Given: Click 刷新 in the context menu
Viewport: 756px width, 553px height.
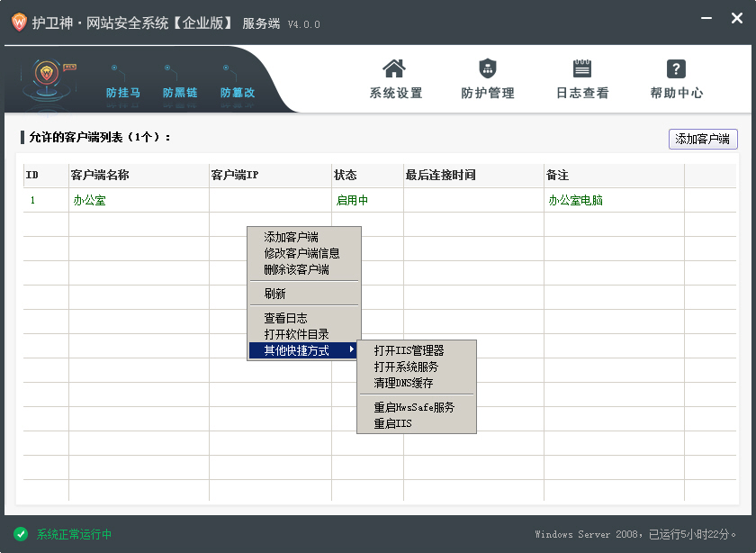Looking at the screenshot, I should (x=274, y=294).
